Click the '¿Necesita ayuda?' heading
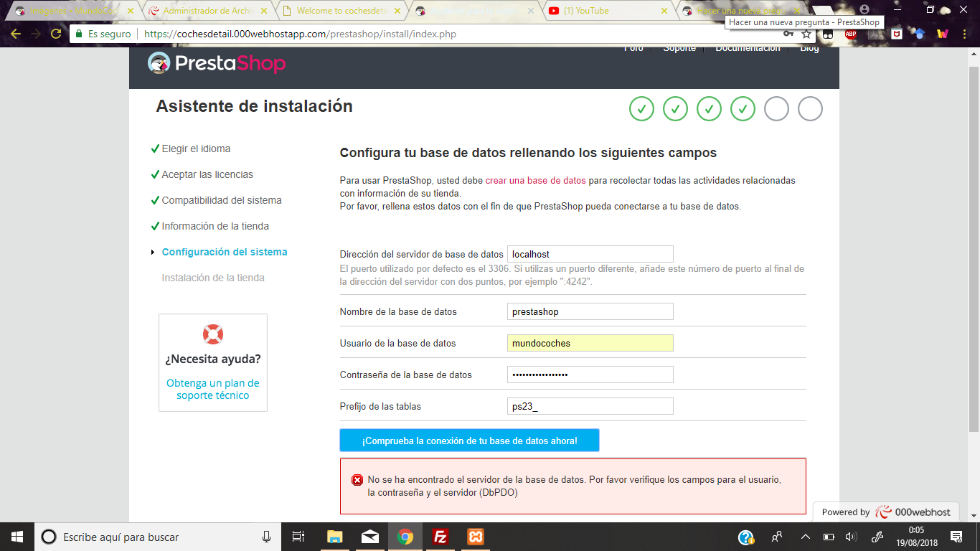The width and height of the screenshot is (980, 551). [x=213, y=359]
